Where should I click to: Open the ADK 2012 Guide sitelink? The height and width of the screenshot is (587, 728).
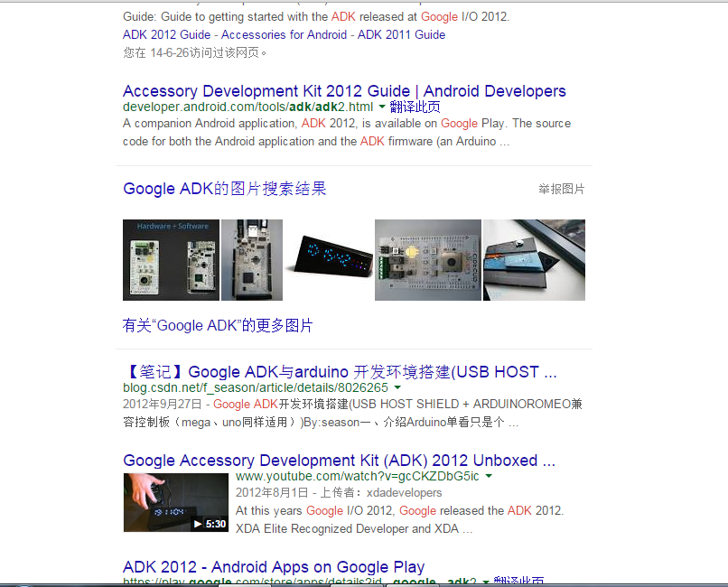[167, 35]
